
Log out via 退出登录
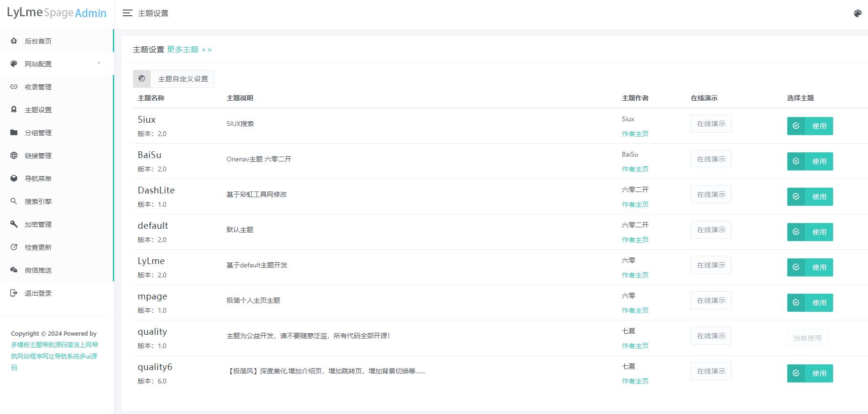38,293
